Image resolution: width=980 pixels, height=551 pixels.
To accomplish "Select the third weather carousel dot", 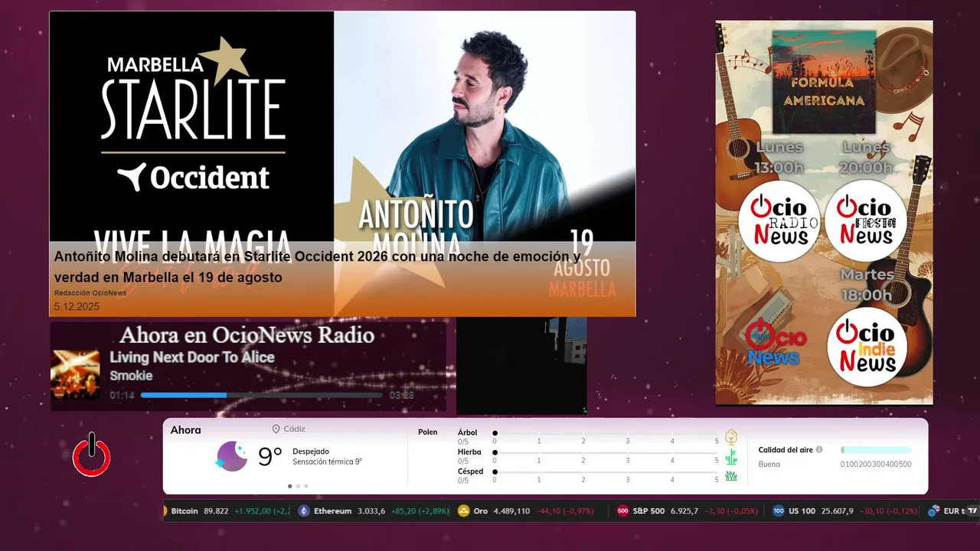I will tap(306, 486).
